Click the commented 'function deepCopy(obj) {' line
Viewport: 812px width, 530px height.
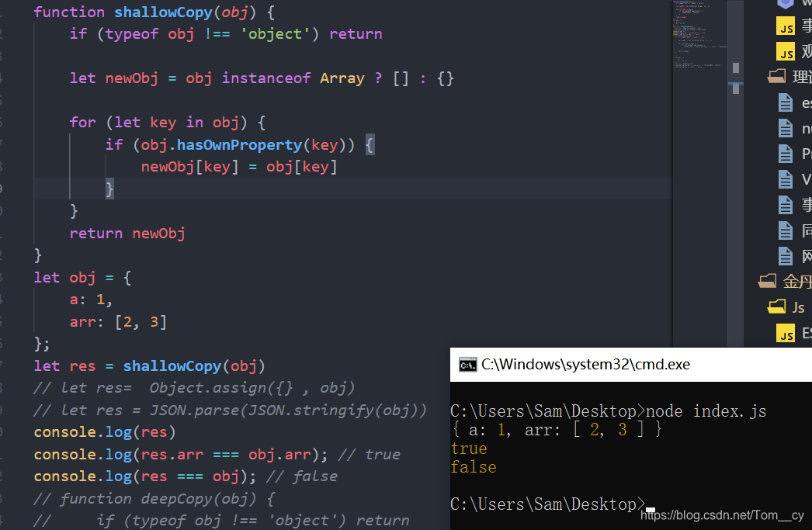pyautogui.click(x=154, y=499)
